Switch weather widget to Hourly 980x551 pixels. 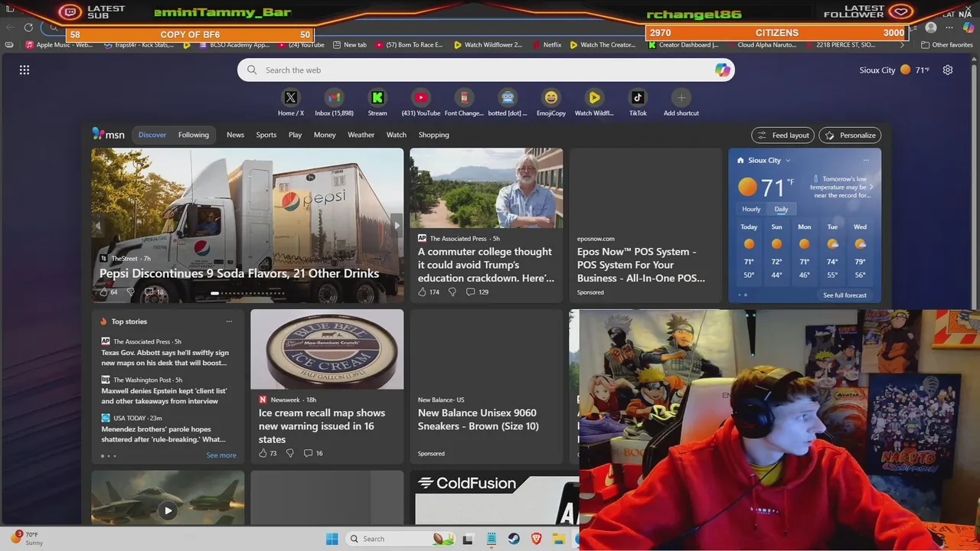[x=751, y=209]
